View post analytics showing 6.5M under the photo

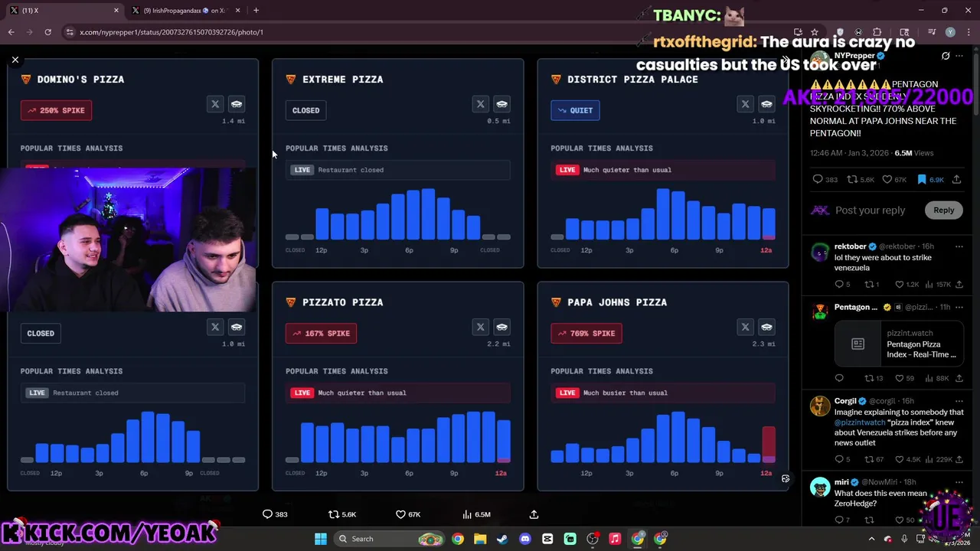coord(475,514)
